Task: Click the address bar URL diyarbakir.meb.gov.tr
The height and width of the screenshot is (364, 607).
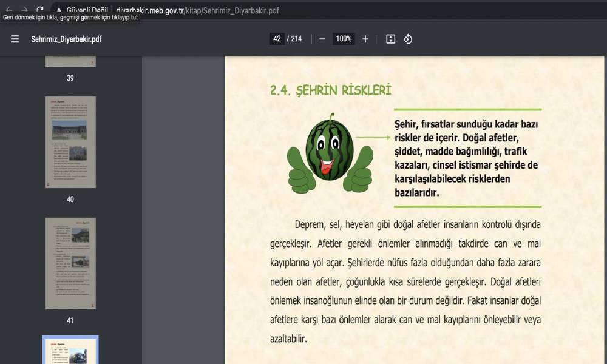Action: 150,10
